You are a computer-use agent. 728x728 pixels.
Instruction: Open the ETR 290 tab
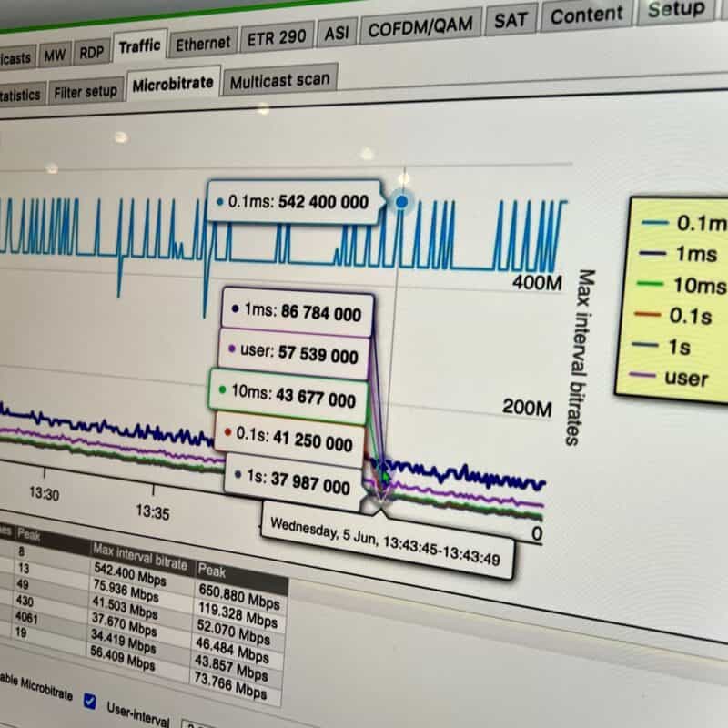pos(277,37)
